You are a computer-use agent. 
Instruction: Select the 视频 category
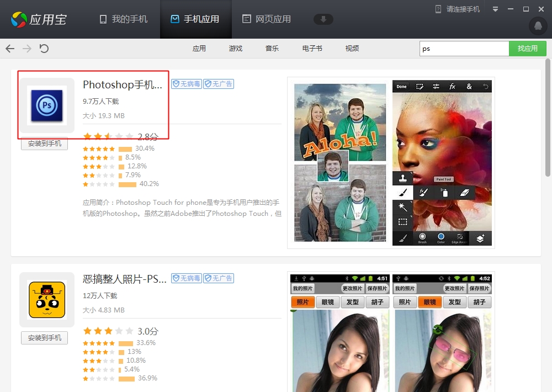tap(352, 49)
